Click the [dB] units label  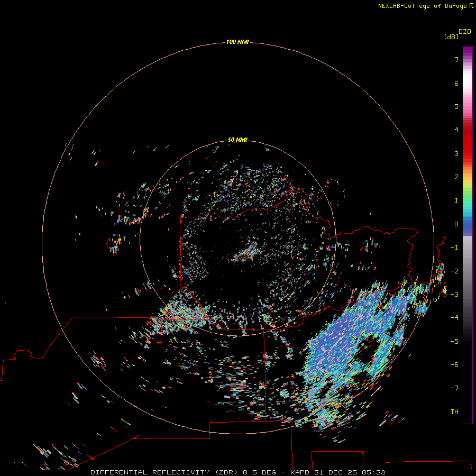451,36
